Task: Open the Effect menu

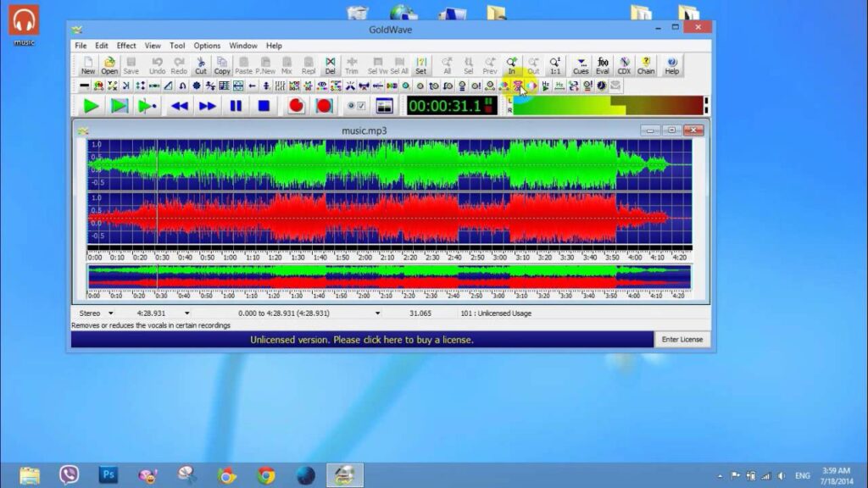Action: pyautogui.click(x=125, y=46)
